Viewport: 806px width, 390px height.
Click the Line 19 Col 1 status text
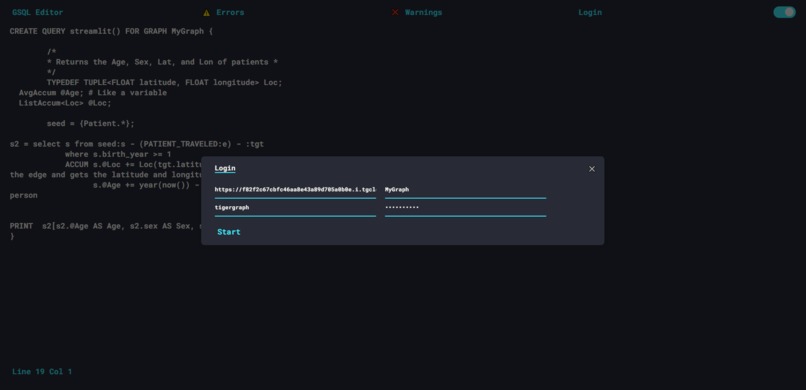click(x=42, y=372)
